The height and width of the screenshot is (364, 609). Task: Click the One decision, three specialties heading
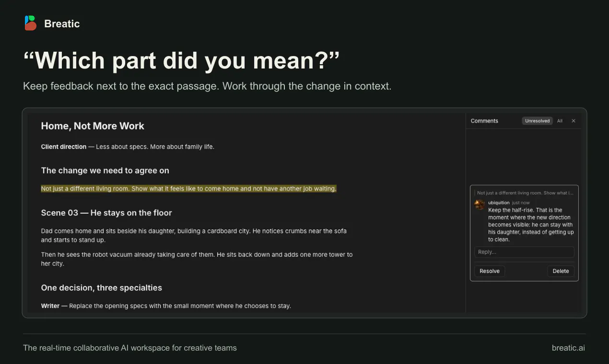pos(102,288)
